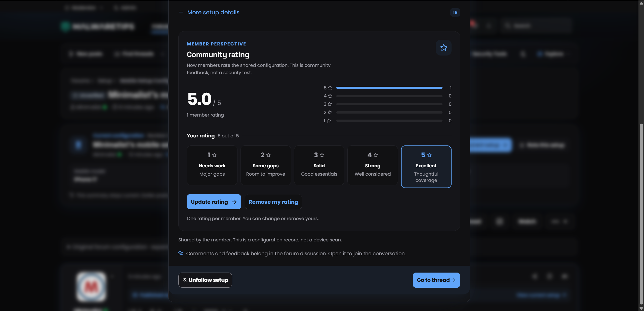
Task: Click the plus icon next to More setup details
Action: [181, 12]
